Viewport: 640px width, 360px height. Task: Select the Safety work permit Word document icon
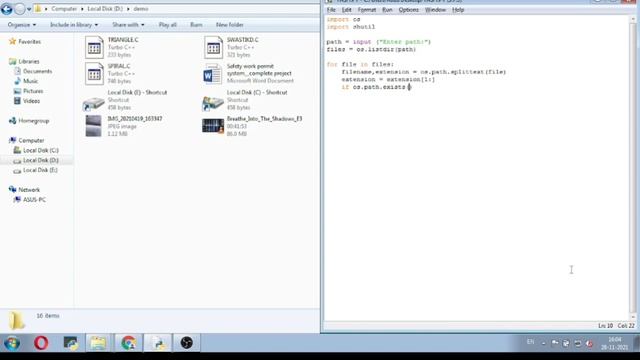(x=213, y=74)
